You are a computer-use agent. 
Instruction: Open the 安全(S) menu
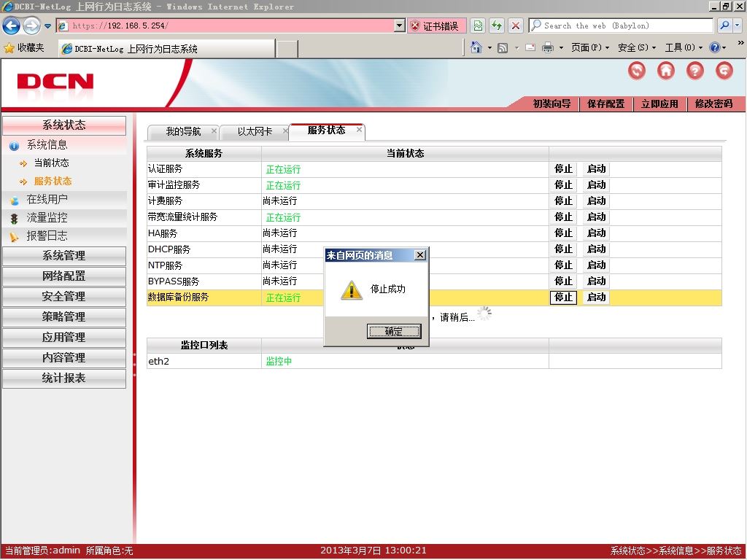636,47
